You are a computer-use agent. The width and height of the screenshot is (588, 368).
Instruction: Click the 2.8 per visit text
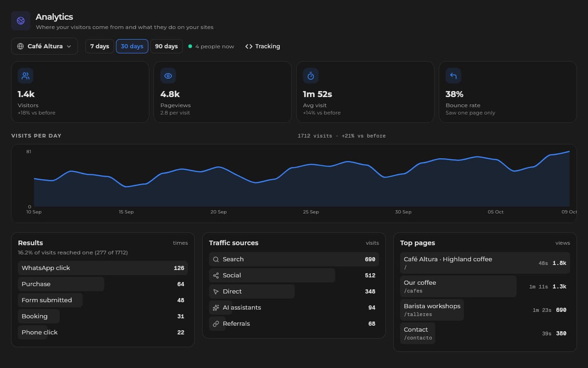click(x=175, y=113)
